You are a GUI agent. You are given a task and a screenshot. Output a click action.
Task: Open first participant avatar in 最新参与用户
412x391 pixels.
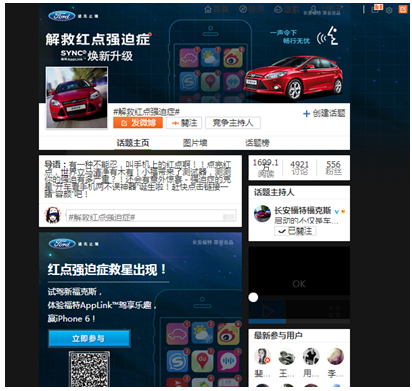[262, 356]
